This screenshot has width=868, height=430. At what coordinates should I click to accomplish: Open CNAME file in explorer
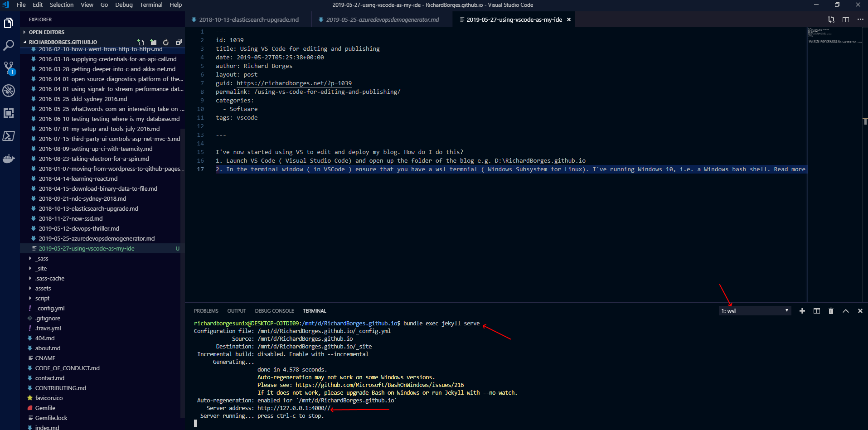(x=45, y=358)
